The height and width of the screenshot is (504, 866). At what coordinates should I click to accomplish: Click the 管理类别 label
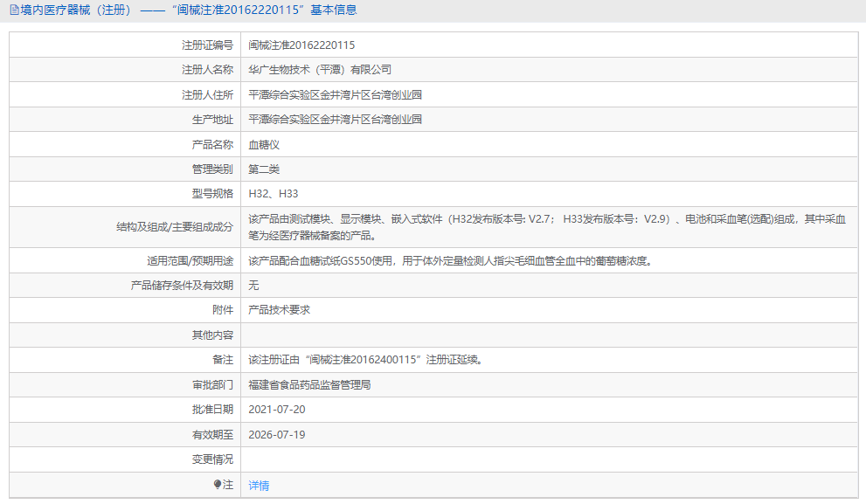tap(212, 169)
